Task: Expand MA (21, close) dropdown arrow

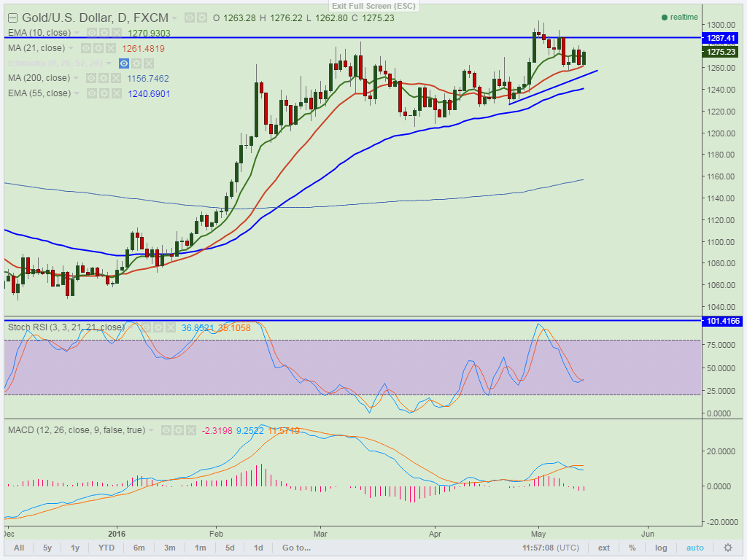Action: click(x=71, y=48)
